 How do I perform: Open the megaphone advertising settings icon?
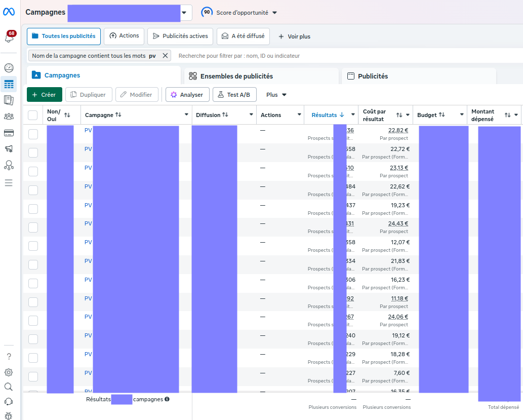[9, 149]
